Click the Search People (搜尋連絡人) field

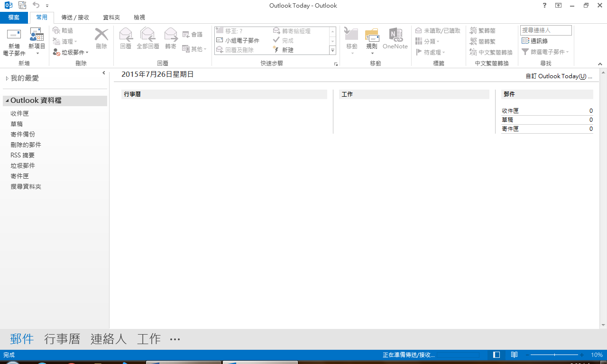pos(546,30)
